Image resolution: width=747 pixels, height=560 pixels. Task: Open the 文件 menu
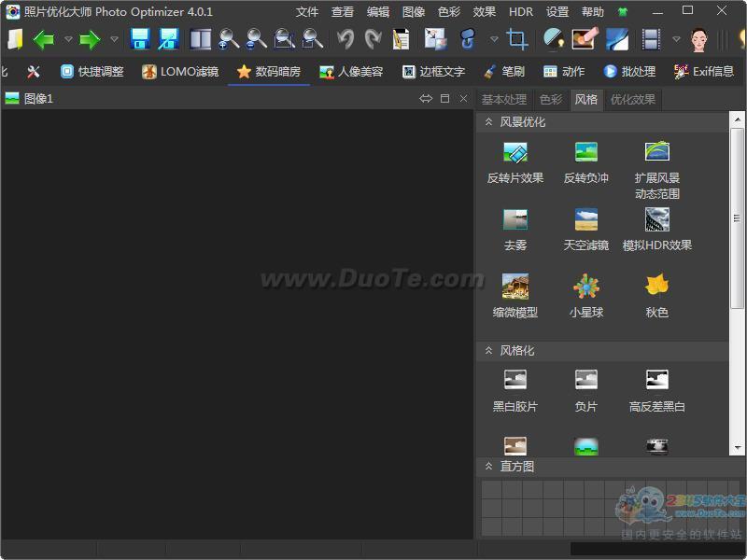[x=307, y=12]
